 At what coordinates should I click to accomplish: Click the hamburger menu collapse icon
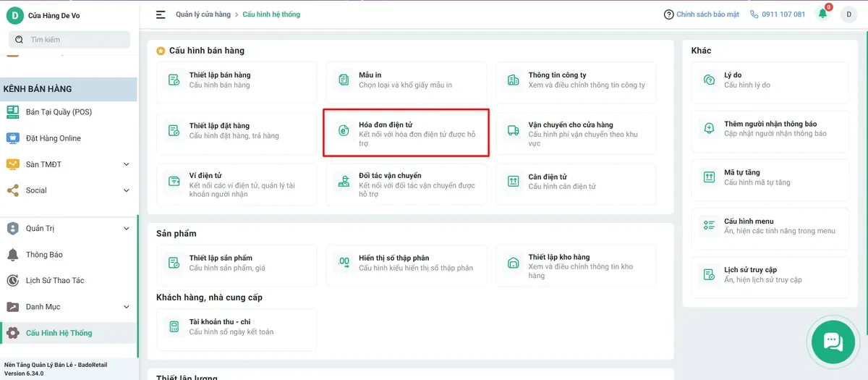(161, 14)
